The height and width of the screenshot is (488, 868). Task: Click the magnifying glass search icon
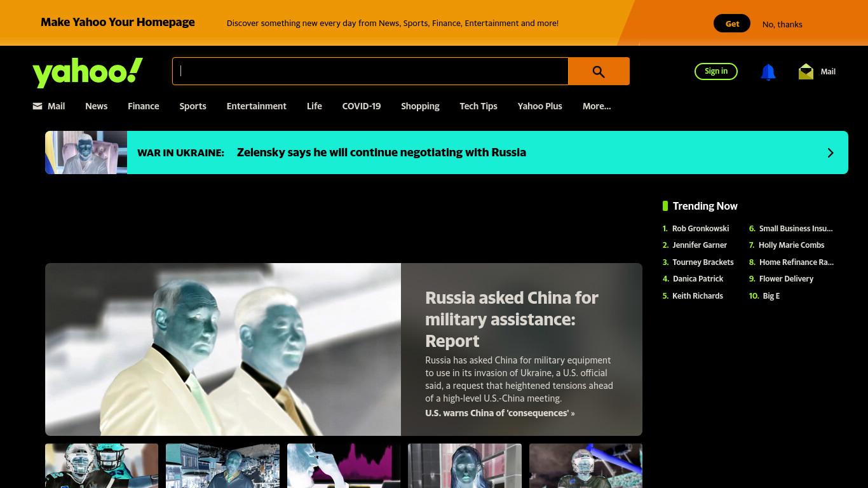click(x=599, y=71)
